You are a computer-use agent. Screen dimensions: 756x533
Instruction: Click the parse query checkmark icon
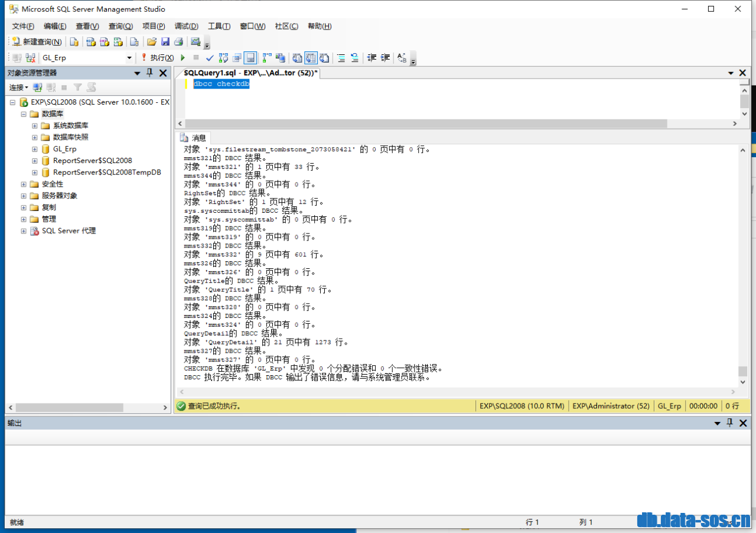[x=210, y=57]
